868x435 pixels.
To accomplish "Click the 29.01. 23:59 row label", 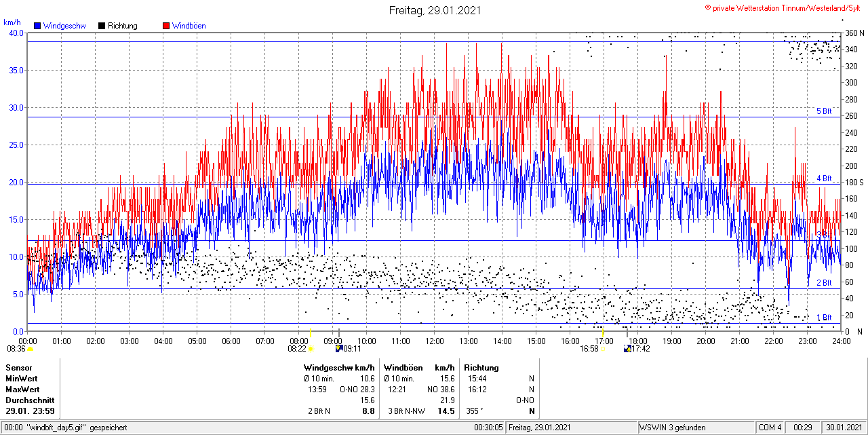I will point(31,411).
